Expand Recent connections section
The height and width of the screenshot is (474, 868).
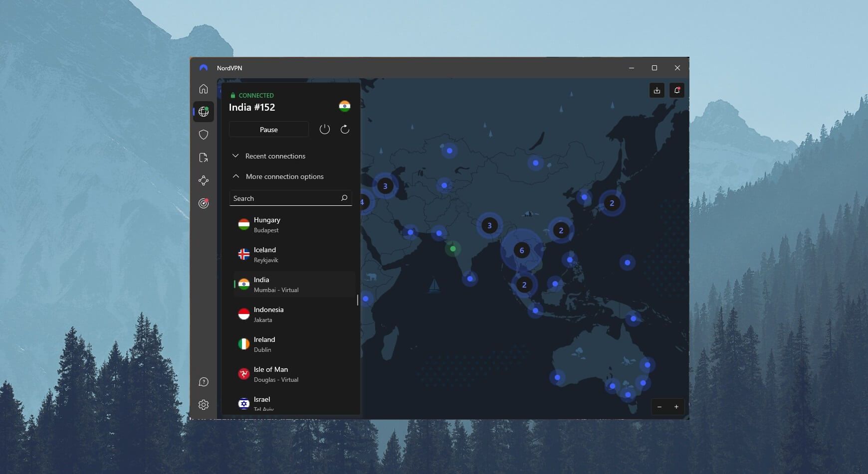(x=269, y=156)
